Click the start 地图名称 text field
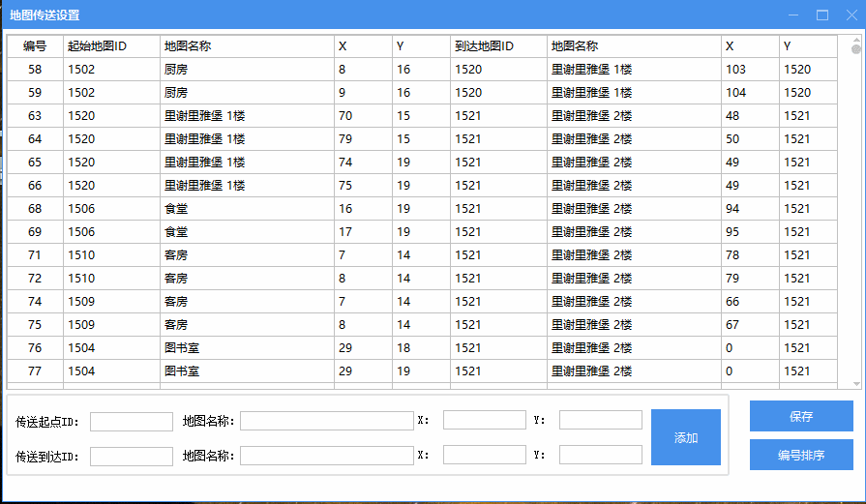This screenshot has width=866, height=504. [327, 421]
